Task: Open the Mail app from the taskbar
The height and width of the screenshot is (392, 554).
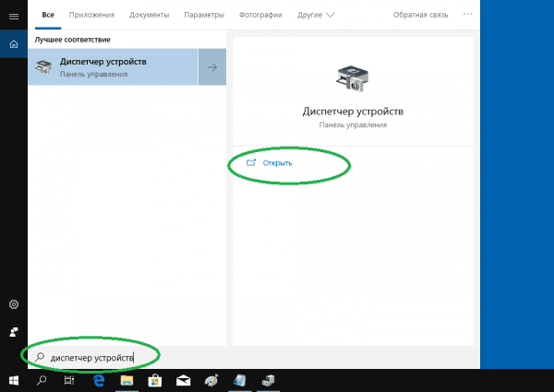Action: (x=183, y=380)
